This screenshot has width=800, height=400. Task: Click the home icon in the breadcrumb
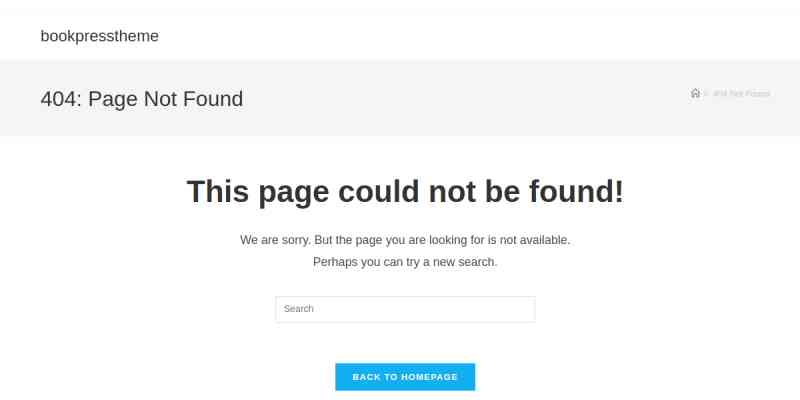pos(695,93)
